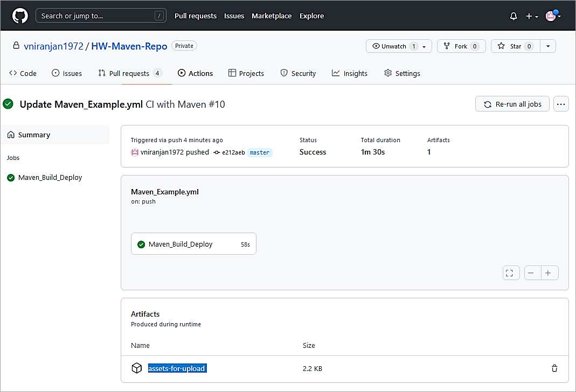The image size is (576, 392).
Task: Expand the star lists dropdown arrow
Action: tap(547, 46)
